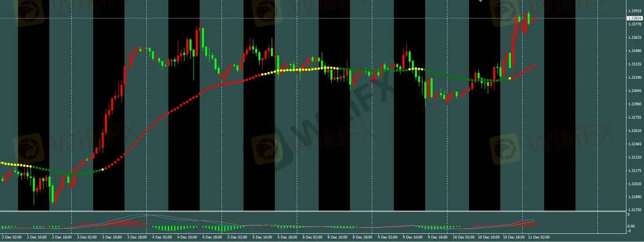Click the 0.00 indicator scale value
This screenshot has height=242, width=644.
tap(631, 226)
